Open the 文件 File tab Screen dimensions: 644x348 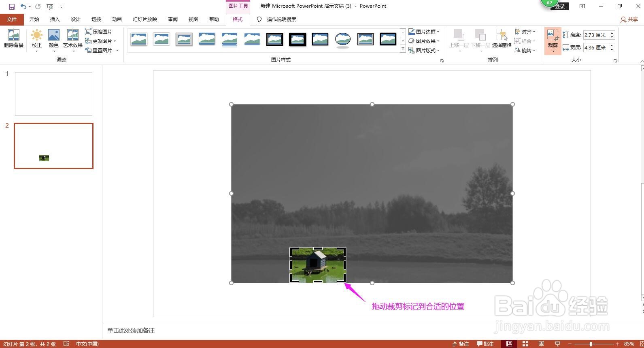[x=12, y=19]
